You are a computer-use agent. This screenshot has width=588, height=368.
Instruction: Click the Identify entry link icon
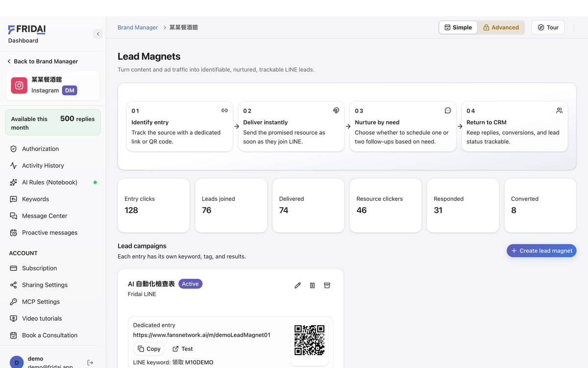point(224,110)
